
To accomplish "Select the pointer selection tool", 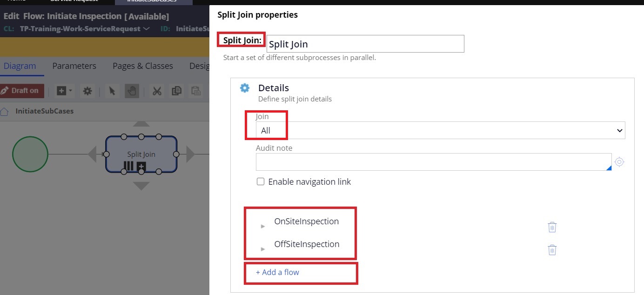I will [112, 91].
